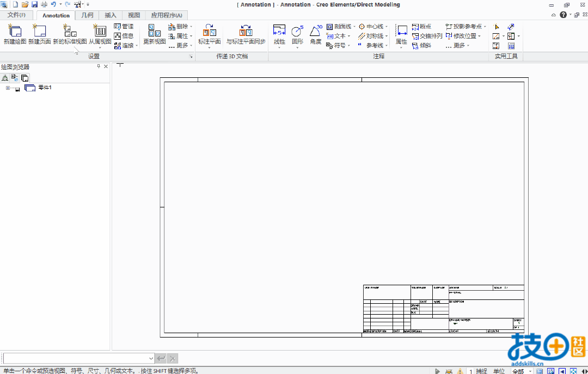The width and height of the screenshot is (588, 374).
Task: Click the fit-all view icon in status bar
Action: 573,371
